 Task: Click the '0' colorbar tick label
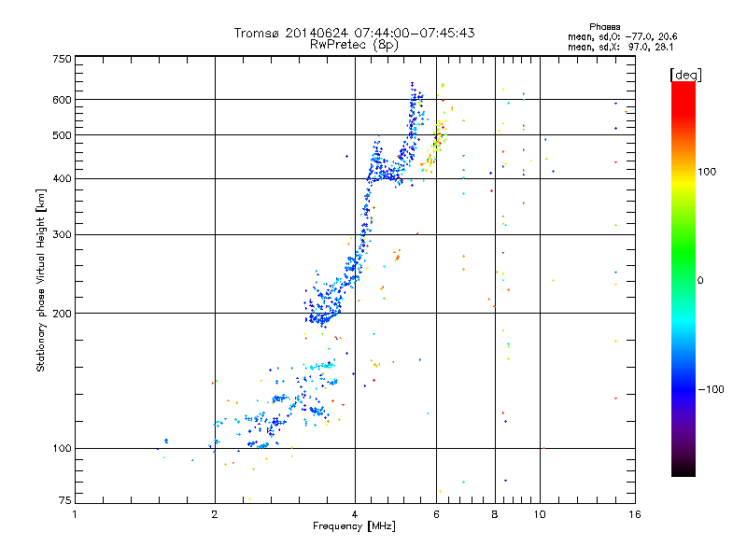700,281
